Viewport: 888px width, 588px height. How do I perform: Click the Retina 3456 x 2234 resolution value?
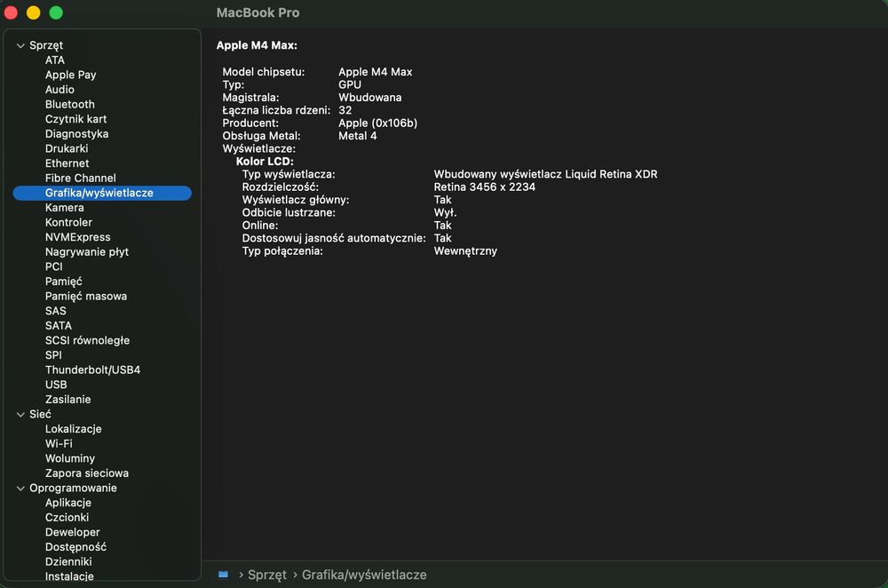484,187
